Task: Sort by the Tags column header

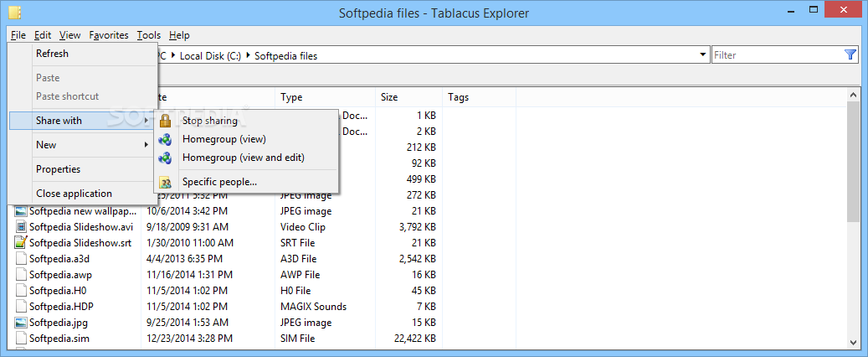Action: (x=479, y=97)
